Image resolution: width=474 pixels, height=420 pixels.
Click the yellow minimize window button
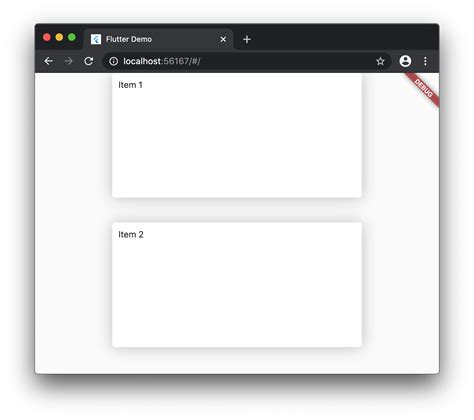tap(59, 37)
